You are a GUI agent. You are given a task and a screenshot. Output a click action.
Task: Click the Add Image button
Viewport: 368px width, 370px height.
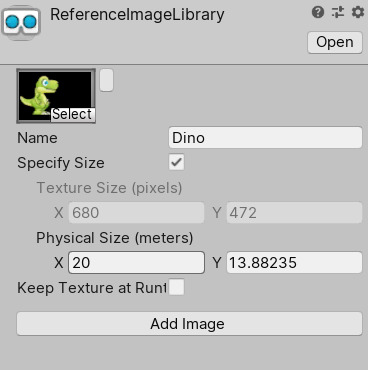click(x=189, y=324)
